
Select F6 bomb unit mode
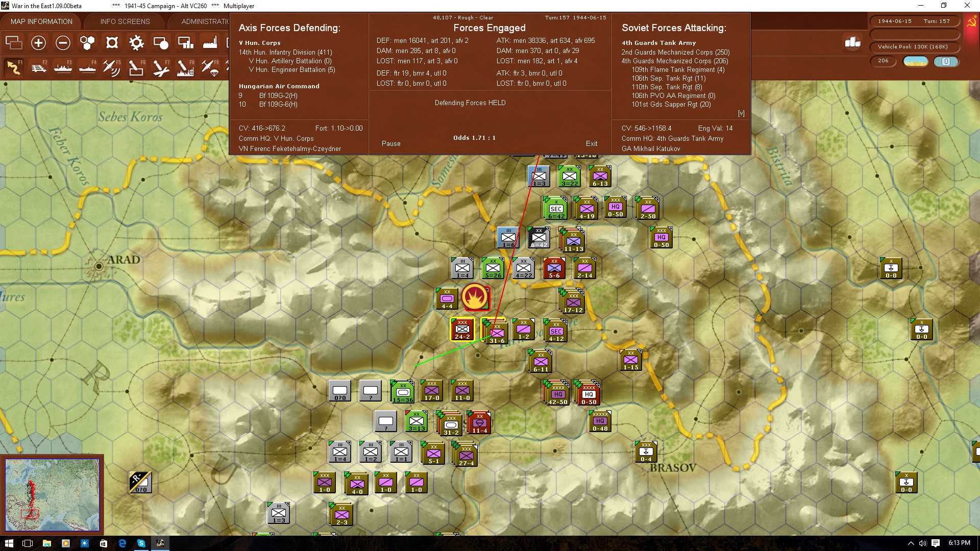click(136, 67)
